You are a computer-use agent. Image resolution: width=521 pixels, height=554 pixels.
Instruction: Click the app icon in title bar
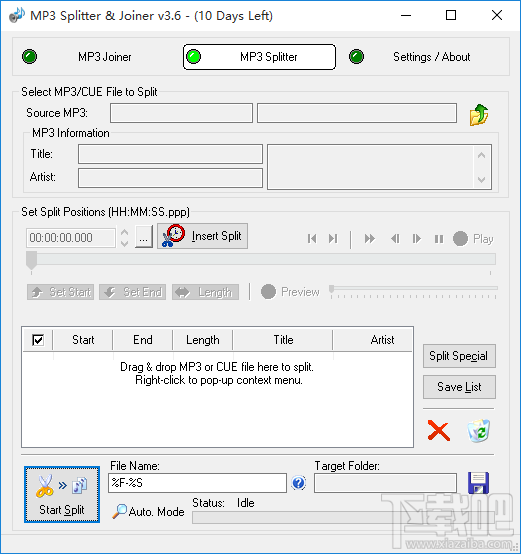[17, 15]
